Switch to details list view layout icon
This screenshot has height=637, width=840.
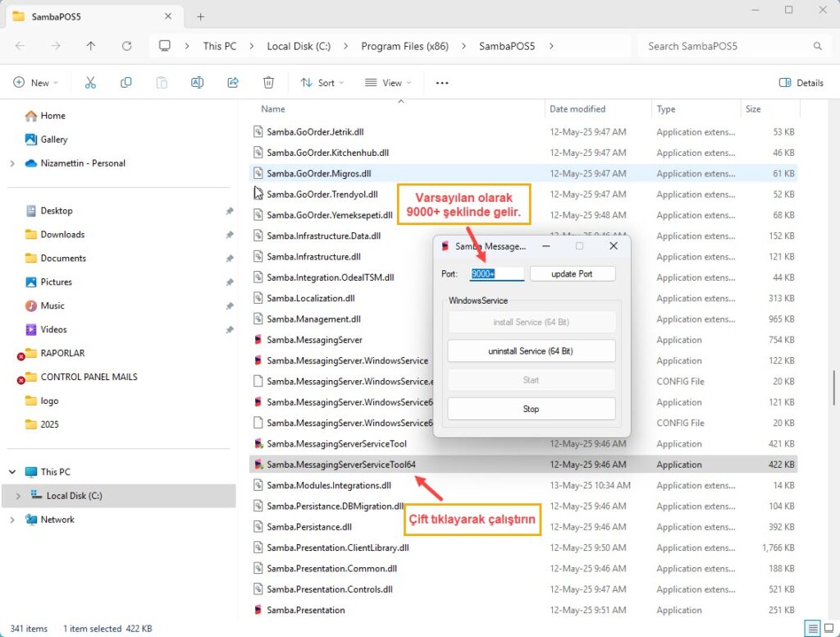pos(813,628)
